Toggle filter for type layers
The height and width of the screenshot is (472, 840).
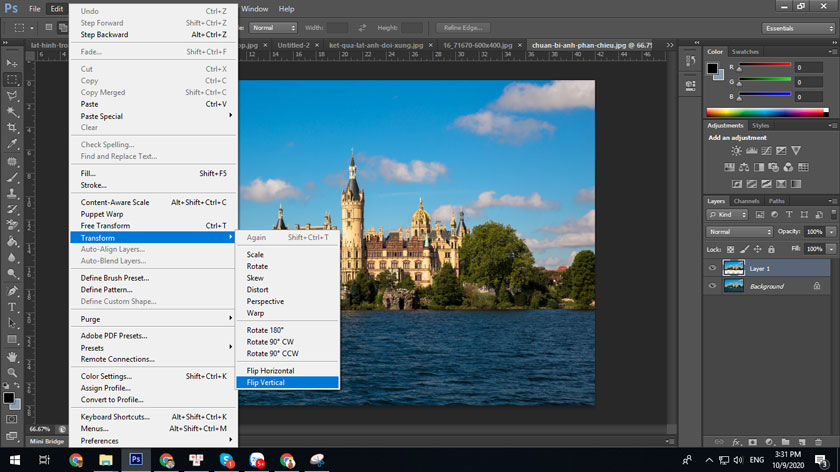tap(789, 214)
